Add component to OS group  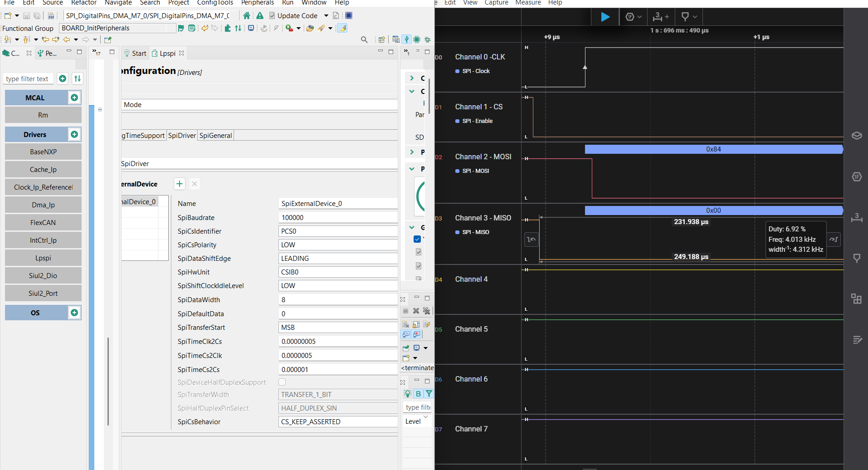[x=74, y=313]
